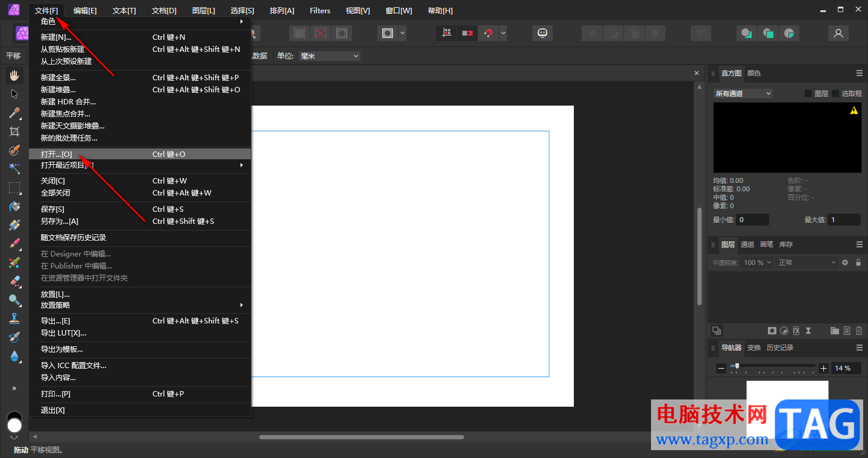Switch to the 通道 tab
This screenshot has width=868, height=458.
(747, 244)
